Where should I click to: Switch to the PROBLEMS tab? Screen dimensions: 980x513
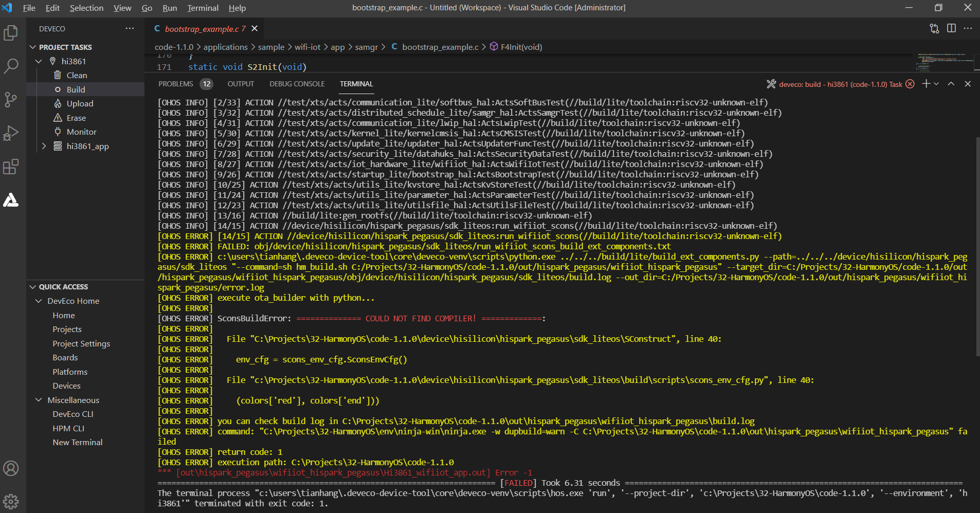(x=176, y=84)
